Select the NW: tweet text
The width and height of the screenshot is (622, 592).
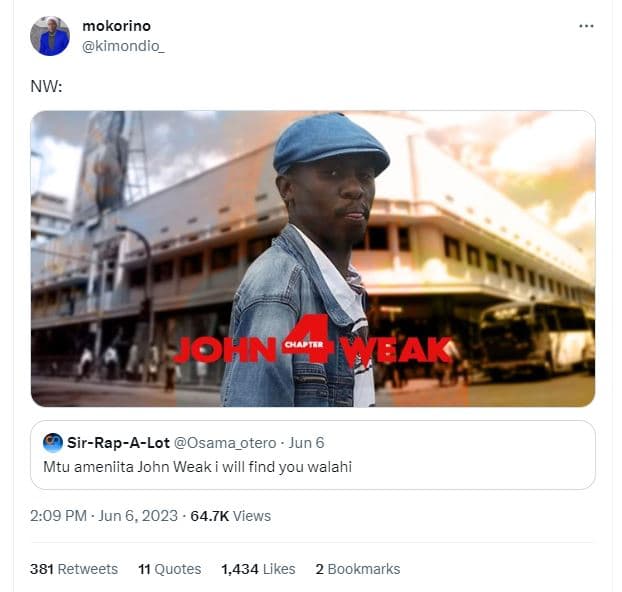[47, 87]
